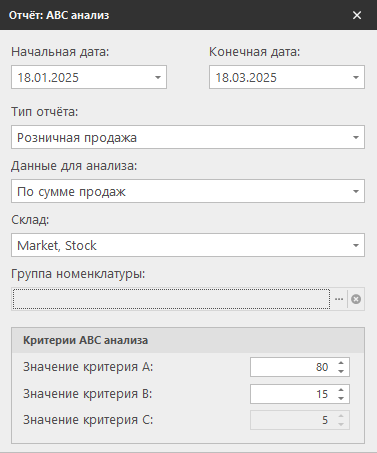Click the Значение критерия B label

coord(88,394)
